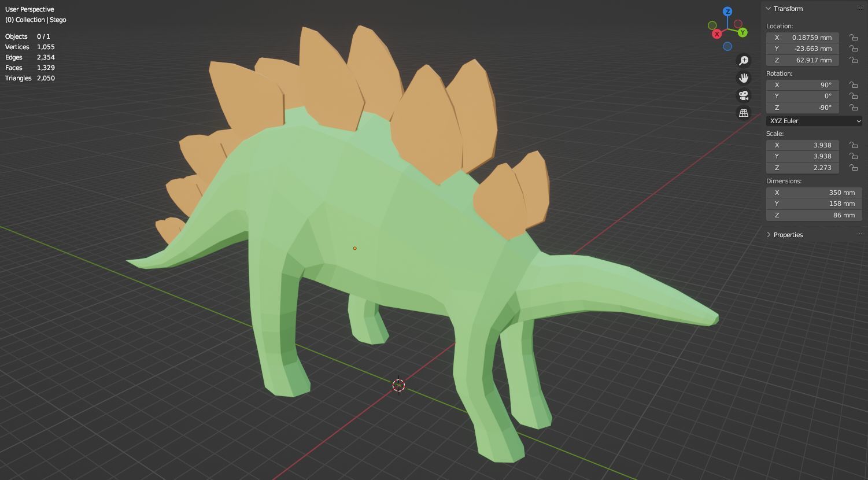The width and height of the screenshot is (868, 480).
Task: Click the Rotation X field 90°
Action: [x=803, y=85]
